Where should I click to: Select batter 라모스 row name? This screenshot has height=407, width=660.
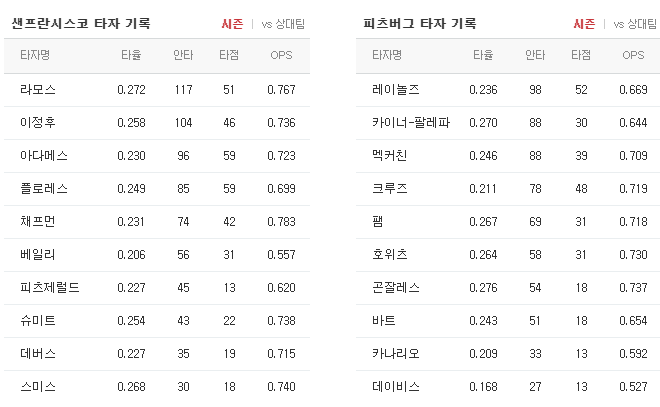click(x=38, y=90)
